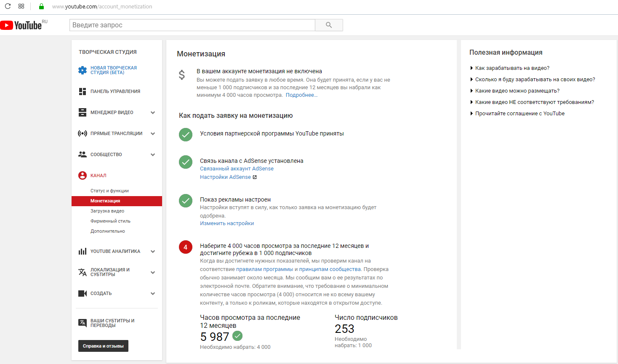Click the search magnifier button
618x364 pixels.
[329, 25]
